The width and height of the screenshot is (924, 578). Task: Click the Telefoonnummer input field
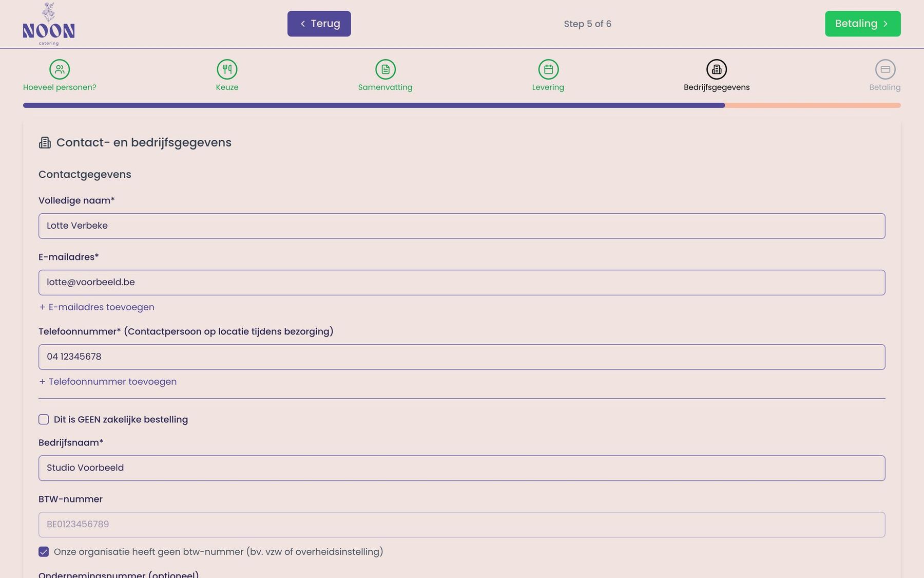(x=462, y=357)
